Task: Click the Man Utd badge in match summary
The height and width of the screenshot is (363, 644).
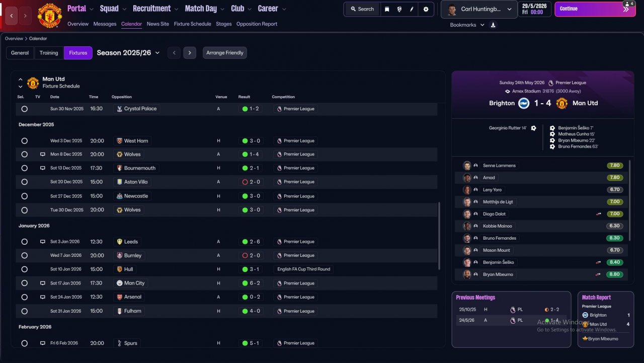Action: click(x=562, y=103)
